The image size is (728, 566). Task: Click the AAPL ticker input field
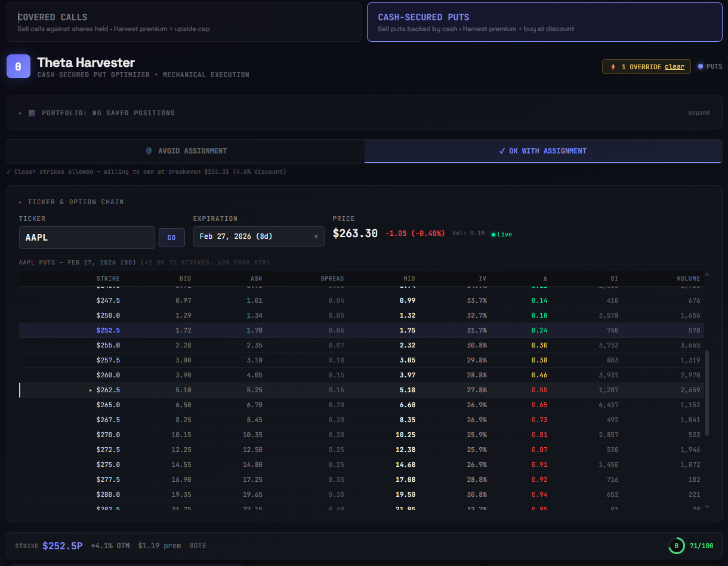click(87, 237)
